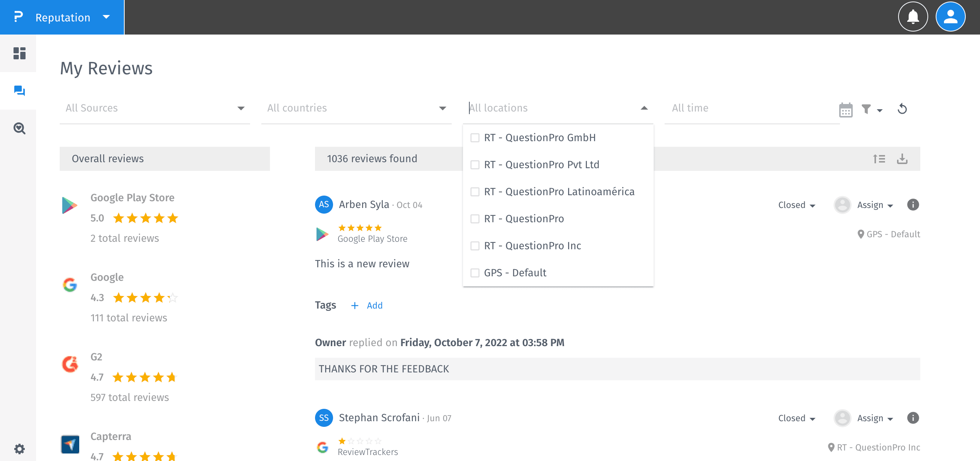The height and width of the screenshot is (461, 980).
Task: Open the All countries dropdown
Action: [356, 108]
